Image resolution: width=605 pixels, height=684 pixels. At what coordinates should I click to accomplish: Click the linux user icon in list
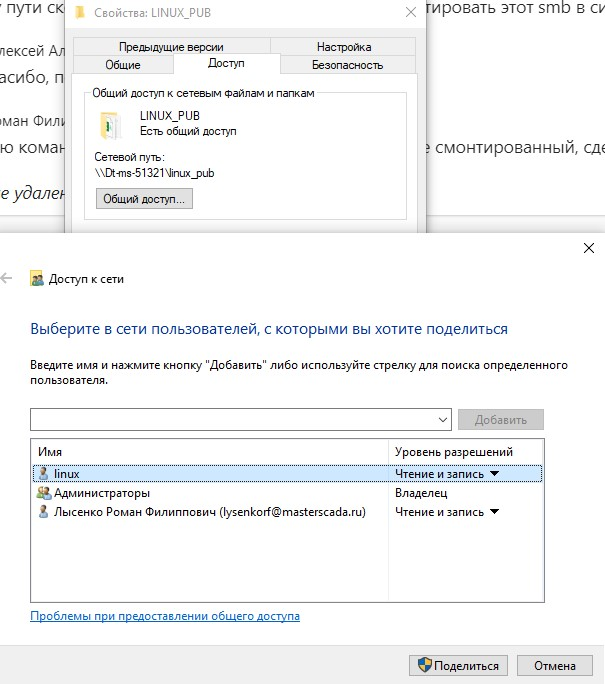pyautogui.click(x=42, y=473)
